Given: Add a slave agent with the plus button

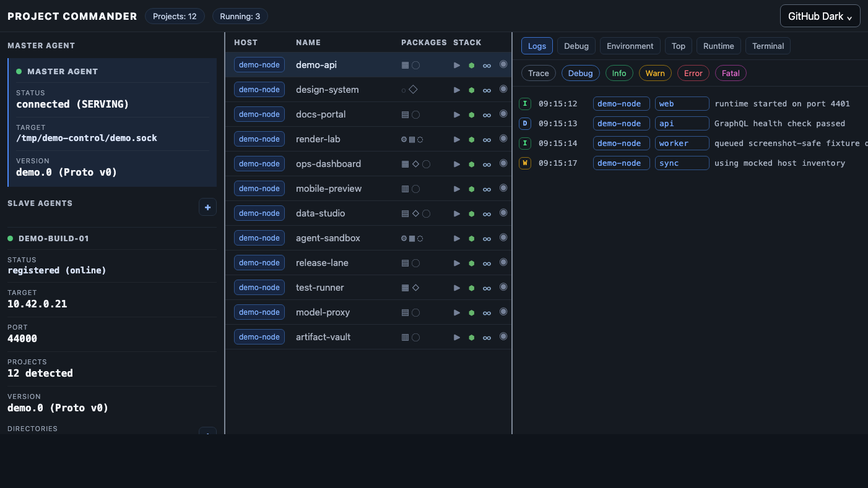Looking at the screenshot, I should pyautogui.click(x=207, y=207).
